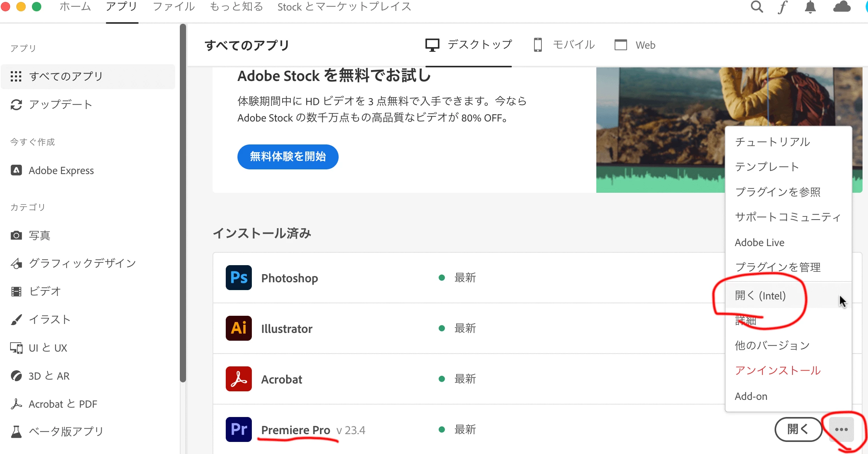Click the sidebar vertical scrollbar
The width and height of the screenshot is (868, 454).
tap(183, 202)
